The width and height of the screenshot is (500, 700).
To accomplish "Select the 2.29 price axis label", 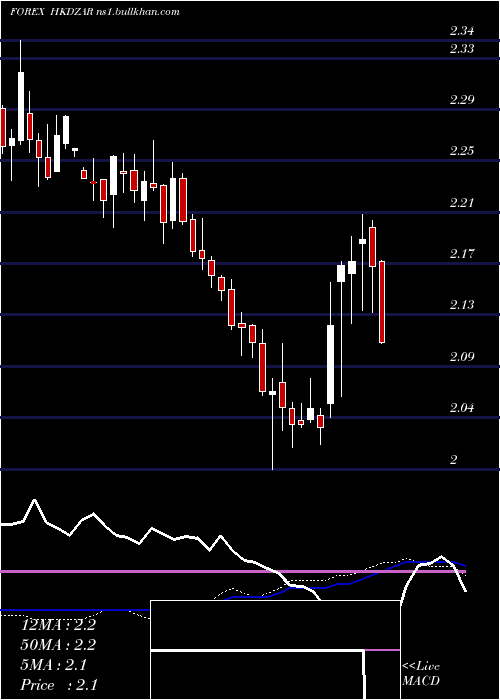I will click(x=462, y=100).
